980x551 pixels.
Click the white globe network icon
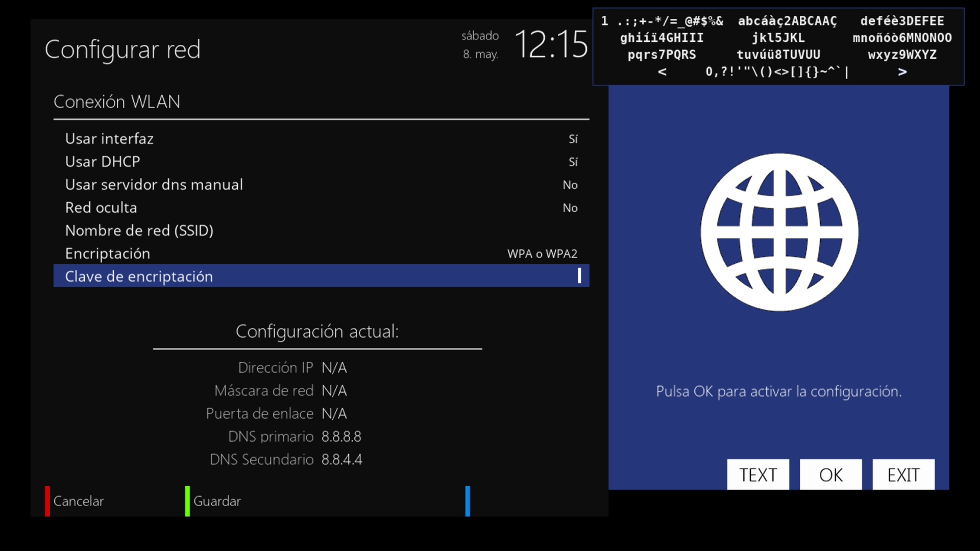click(779, 232)
